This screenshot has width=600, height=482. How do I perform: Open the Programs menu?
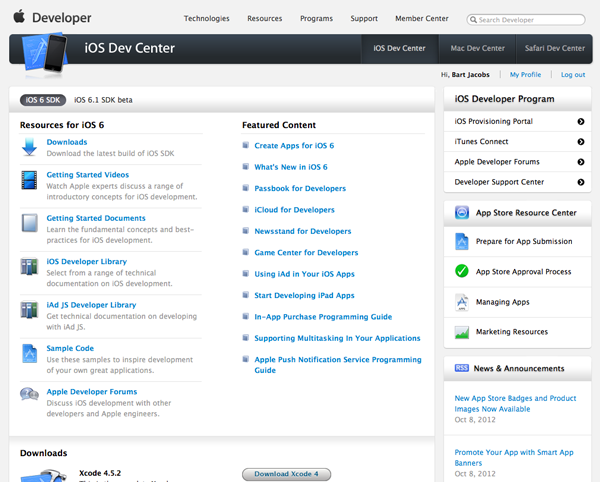click(316, 18)
